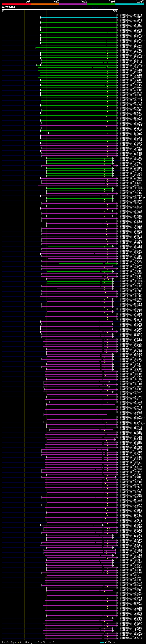Select hit label UniRef100_A2XH22
This screenshot has height=644, width=146.
131,414
